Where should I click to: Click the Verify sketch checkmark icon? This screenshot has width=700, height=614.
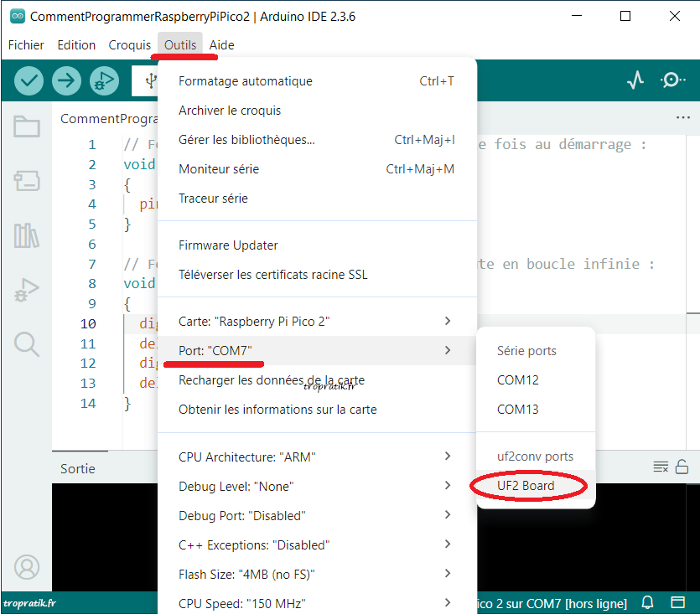(28, 80)
